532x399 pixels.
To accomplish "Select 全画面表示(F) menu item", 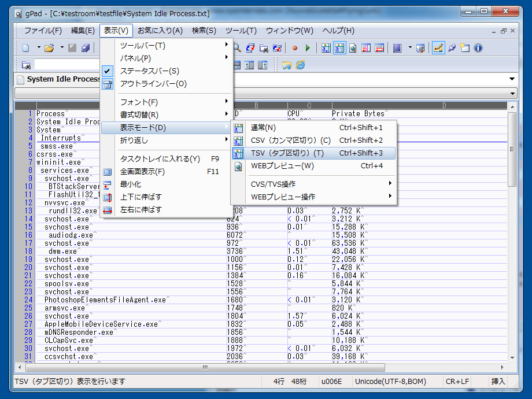I will 167,172.
